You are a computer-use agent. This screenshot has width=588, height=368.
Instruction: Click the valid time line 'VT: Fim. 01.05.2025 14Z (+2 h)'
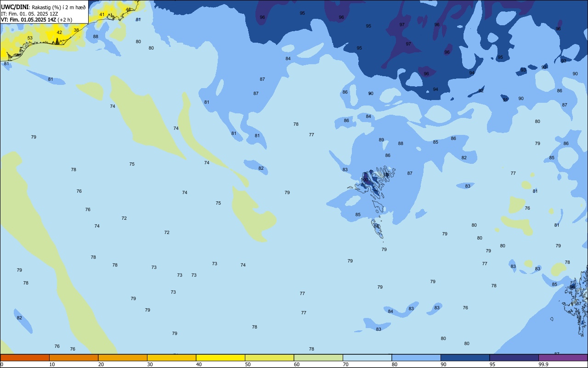click(x=36, y=20)
